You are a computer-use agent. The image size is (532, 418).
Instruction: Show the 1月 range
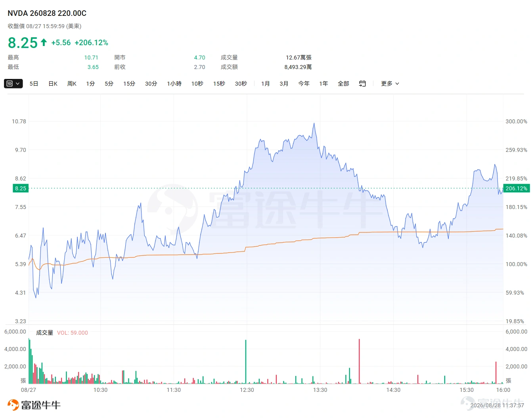tap(266, 84)
